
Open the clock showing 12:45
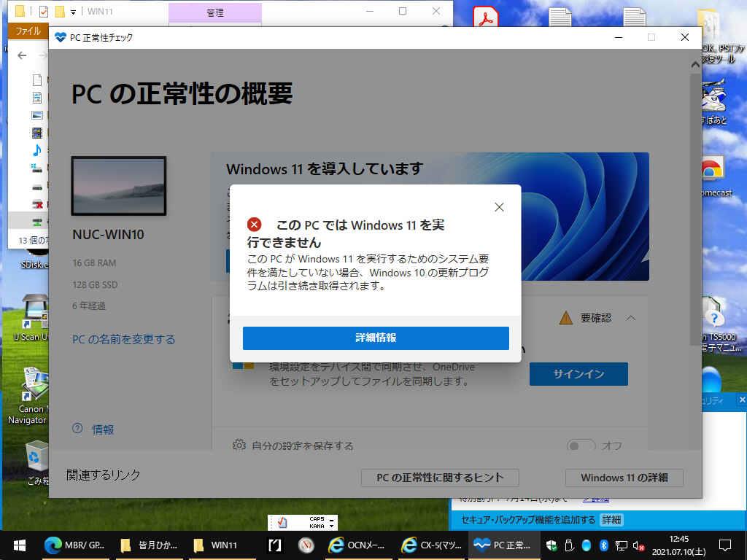coord(678,545)
